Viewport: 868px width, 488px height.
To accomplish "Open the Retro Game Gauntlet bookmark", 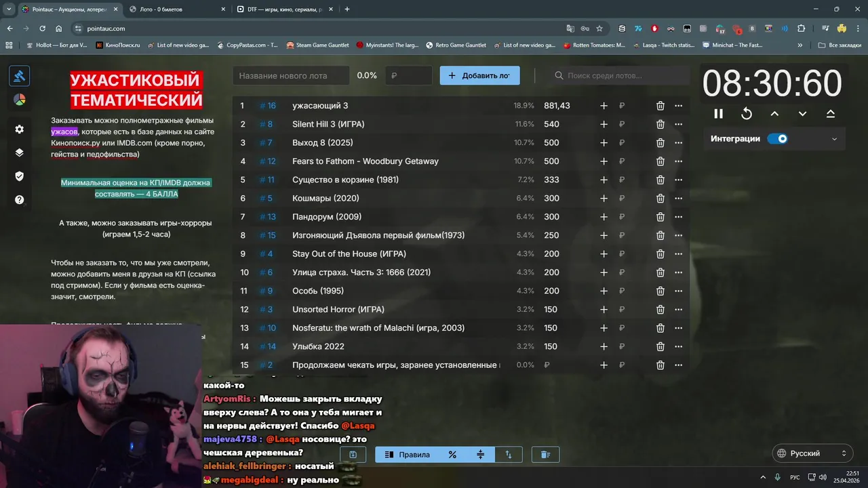I will pos(456,45).
